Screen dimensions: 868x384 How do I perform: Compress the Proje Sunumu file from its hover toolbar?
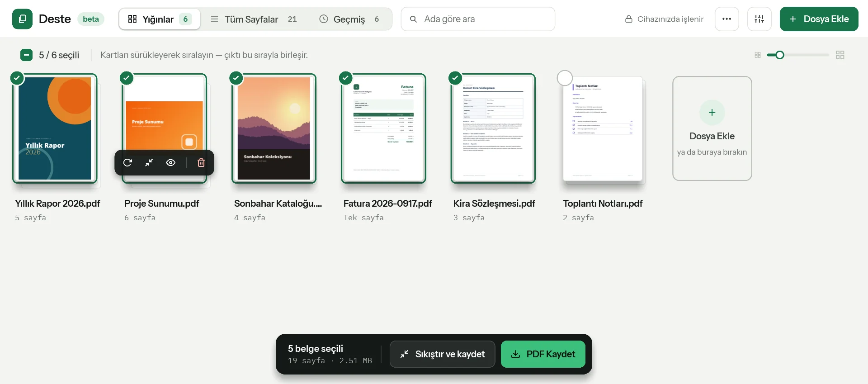pos(149,163)
